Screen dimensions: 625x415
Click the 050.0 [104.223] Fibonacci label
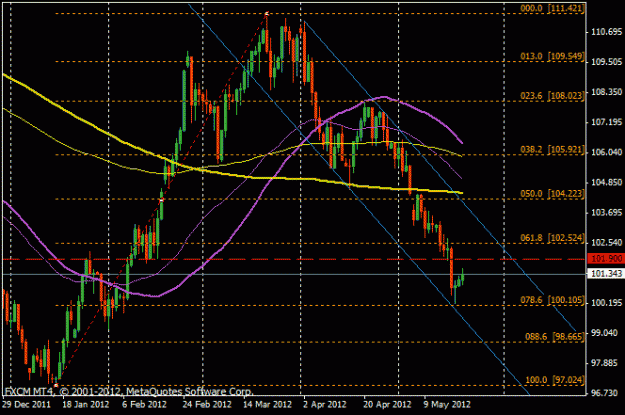(553, 194)
